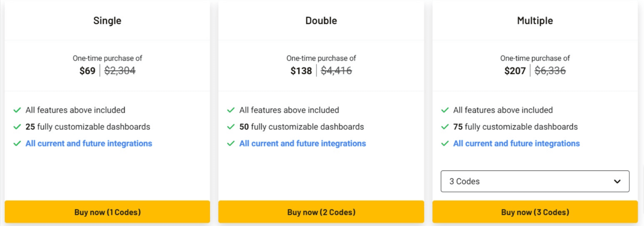Click checkmark beside Single plan's integrations link
This screenshot has width=644, height=226.
[17, 144]
